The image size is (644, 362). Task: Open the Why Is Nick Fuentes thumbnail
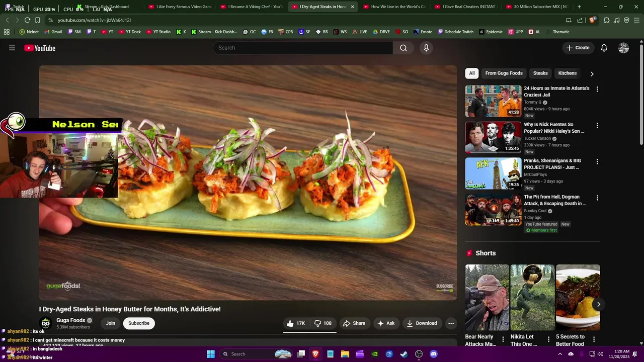(x=493, y=137)
